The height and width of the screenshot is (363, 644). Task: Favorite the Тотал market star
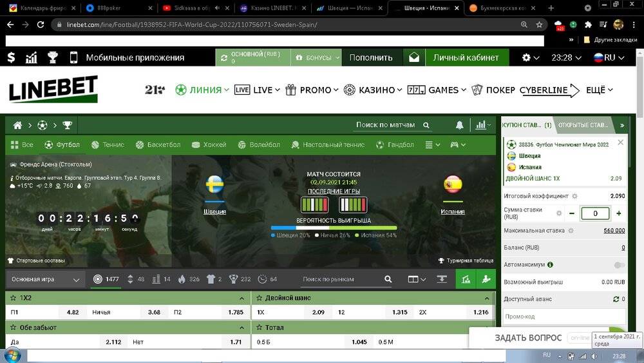tap(259, 328)
